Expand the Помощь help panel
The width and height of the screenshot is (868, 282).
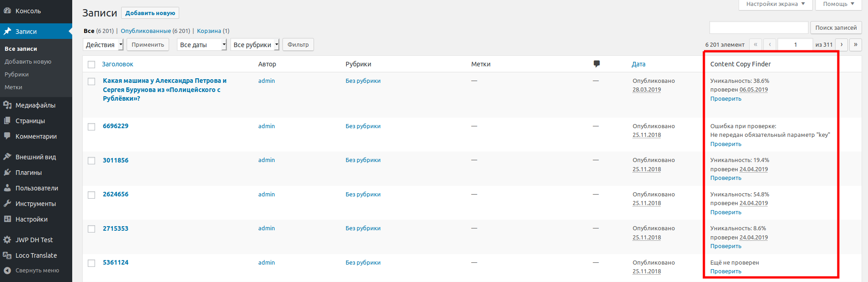(x=838, y=4)
